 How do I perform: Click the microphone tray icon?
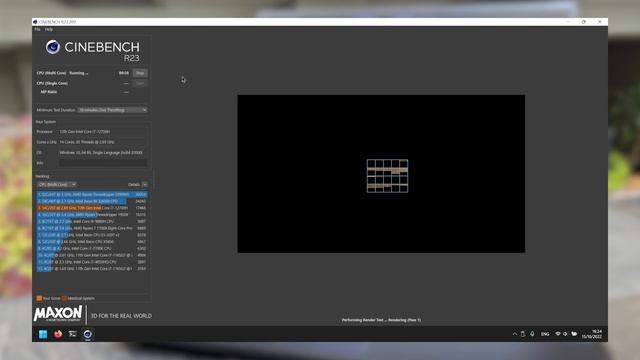coord(532,334)
